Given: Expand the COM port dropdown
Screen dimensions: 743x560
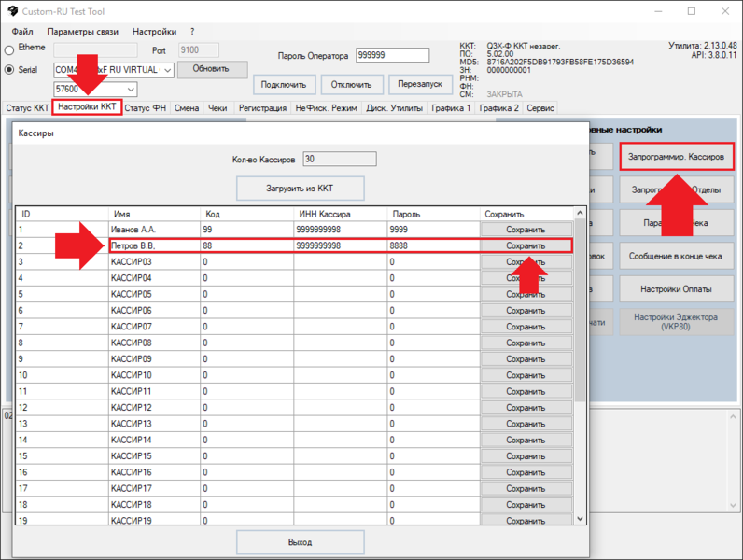Looking at the screenshot, I should (x=167, y=70).
